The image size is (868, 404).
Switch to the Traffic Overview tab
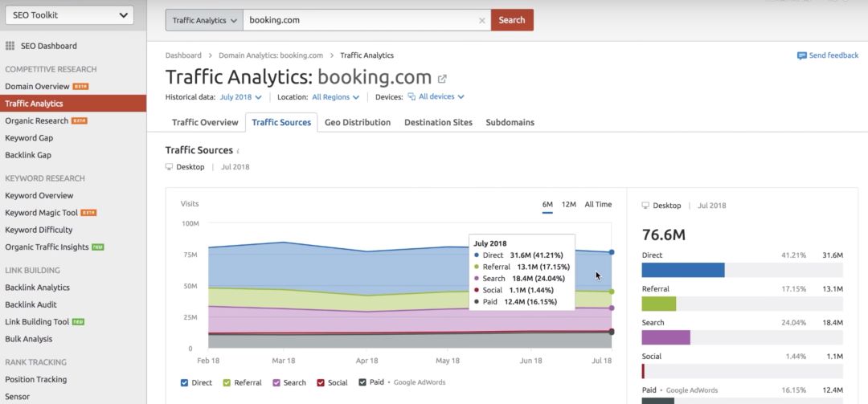click(x=205, y=122)
